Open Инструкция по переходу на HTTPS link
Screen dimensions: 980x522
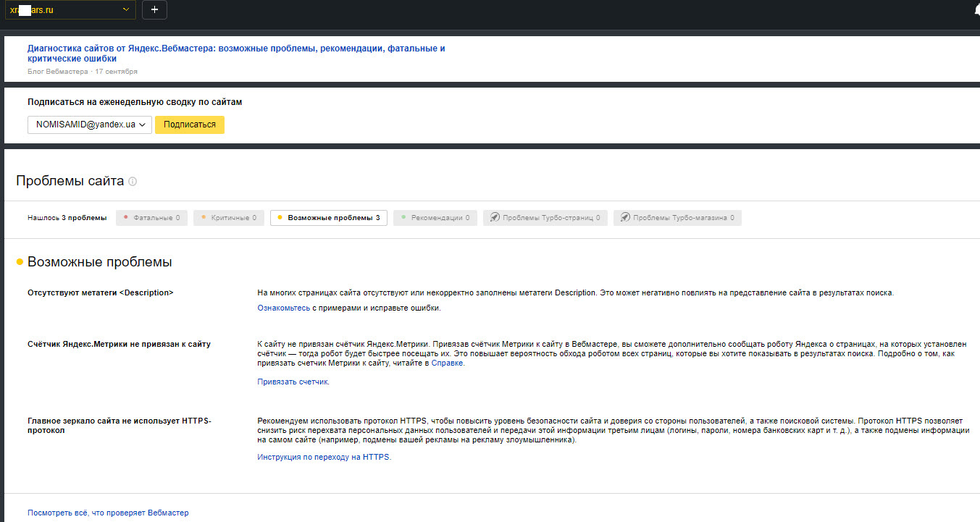tap(324, 457)
